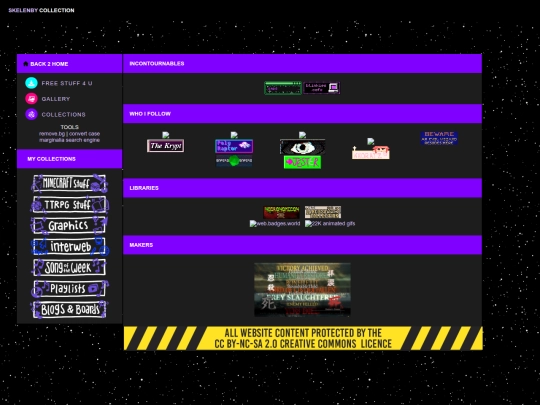Click the Creative Commons licence warning banner
The width and height of the screenshot is (540, 405).
tap(303, 338)
